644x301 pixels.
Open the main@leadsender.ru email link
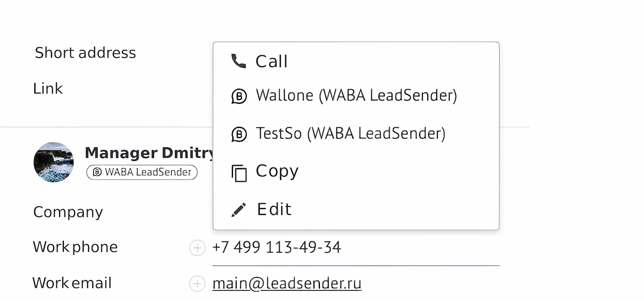click(287, 284)
